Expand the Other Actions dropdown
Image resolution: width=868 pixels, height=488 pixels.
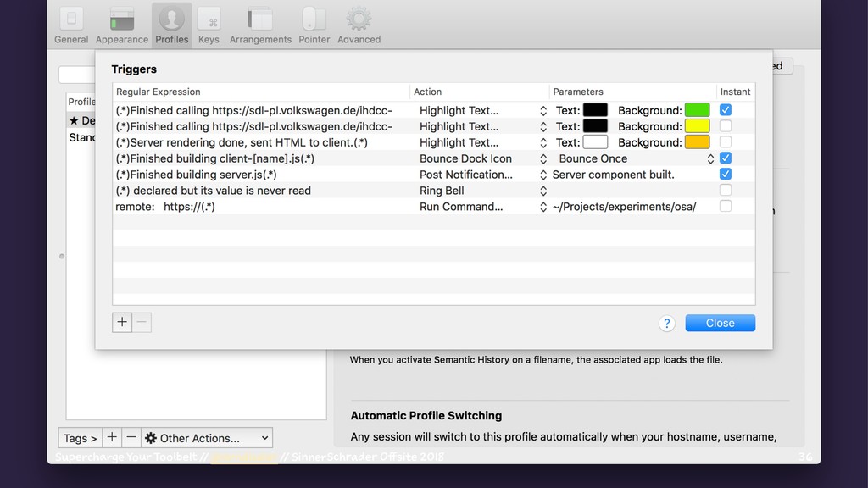[x=207, y=438]
